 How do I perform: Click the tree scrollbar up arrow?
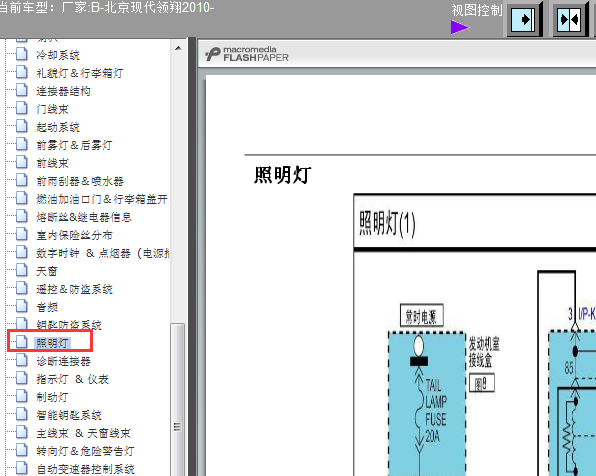click(x=178, y=48)
